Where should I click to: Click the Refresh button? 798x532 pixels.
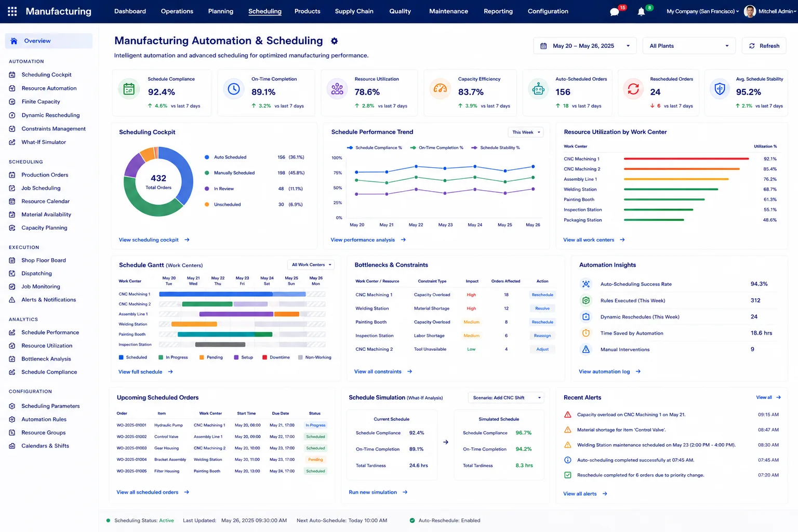(764, 46)
